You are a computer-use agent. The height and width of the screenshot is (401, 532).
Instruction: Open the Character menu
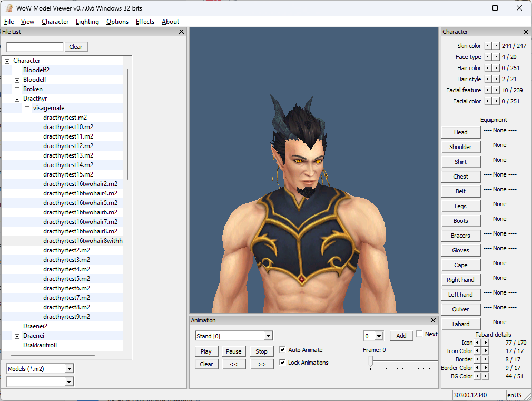coord(55,22)
